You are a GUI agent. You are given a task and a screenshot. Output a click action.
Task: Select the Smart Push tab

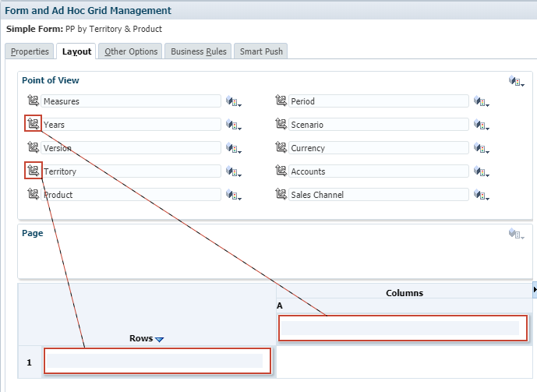[x=261, y=51]
